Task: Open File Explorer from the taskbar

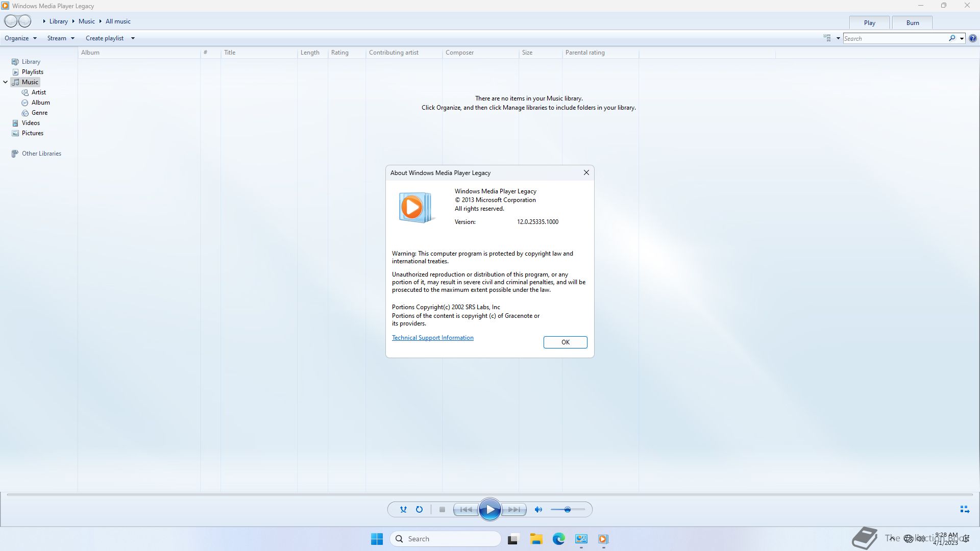Action: [x=536, y=539]
